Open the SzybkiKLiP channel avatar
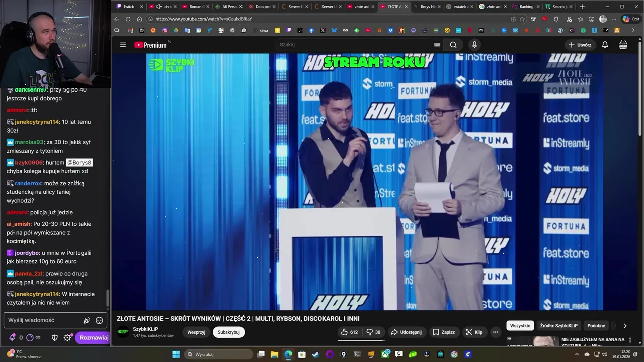Image resolution: width=644 pixels, height=362 pixels. point(123,332)
